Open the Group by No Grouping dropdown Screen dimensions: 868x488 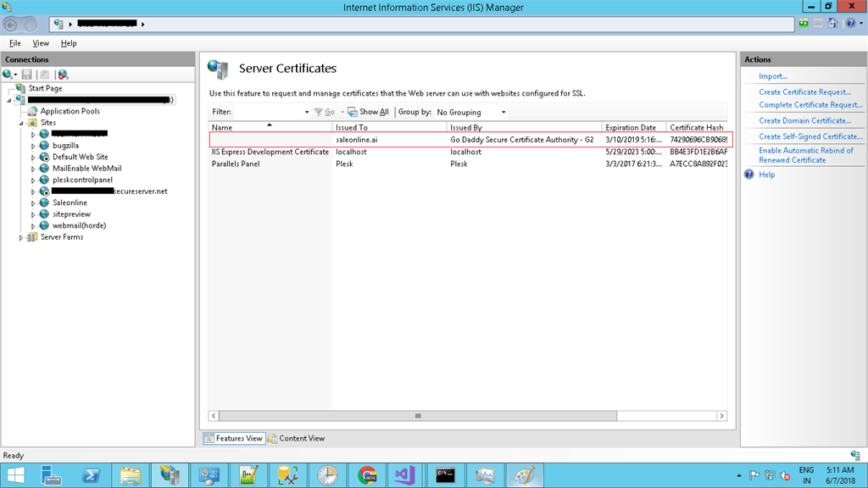471,113
